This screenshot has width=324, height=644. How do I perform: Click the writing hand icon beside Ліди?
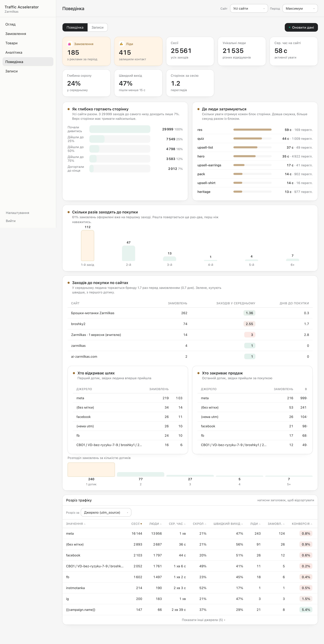pos(121,44)
